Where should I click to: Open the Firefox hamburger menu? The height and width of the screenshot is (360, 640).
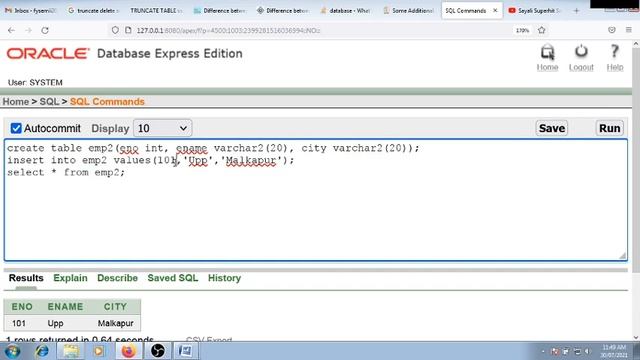629,30
